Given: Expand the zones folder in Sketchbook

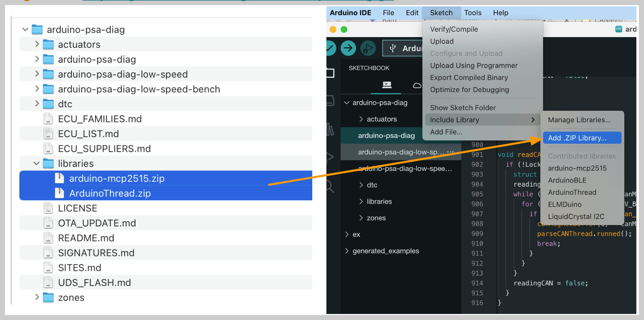Looking at the screenshot, I should (x=361, y=218).
